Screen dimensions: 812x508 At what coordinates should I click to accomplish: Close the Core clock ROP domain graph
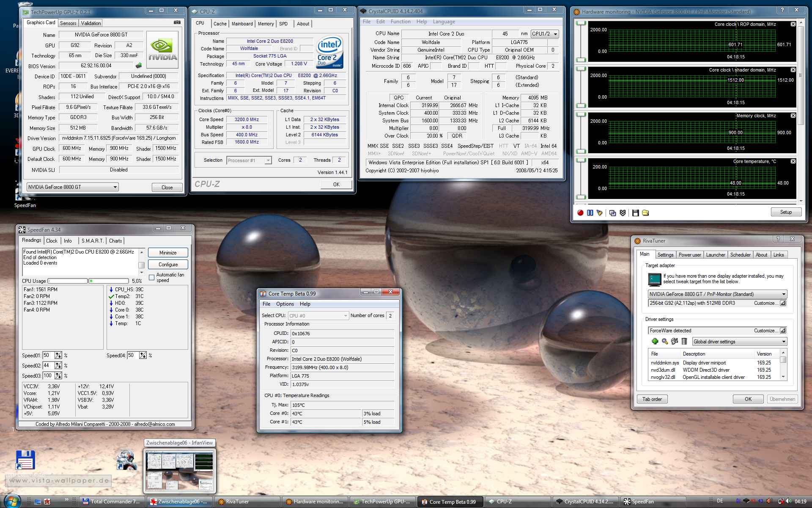point(793,25)
